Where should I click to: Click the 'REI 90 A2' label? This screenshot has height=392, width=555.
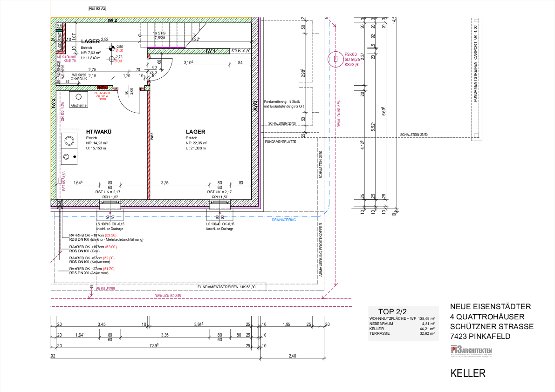(x=97, y=8)
